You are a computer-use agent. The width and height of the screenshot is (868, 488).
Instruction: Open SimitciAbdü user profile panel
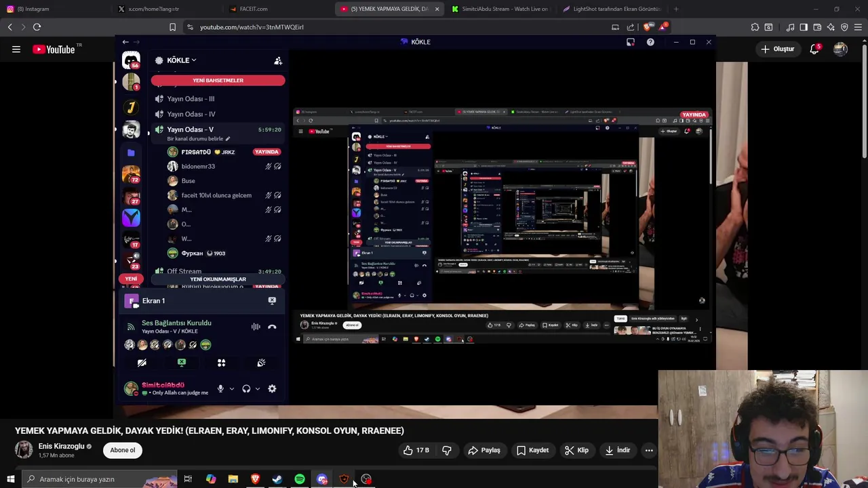(x=166, y=388)
